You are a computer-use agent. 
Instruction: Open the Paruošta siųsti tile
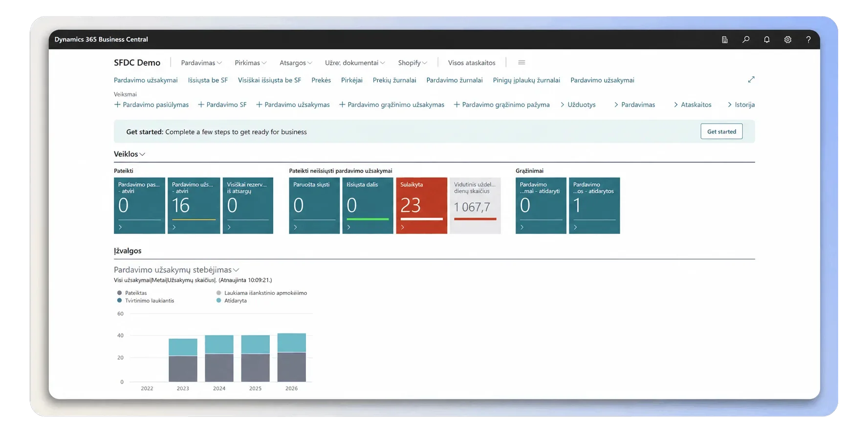click(x=314, y=205)
